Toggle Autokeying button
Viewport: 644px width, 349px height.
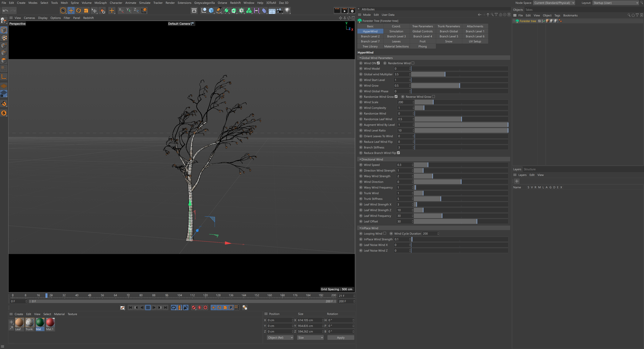(200, 308)
